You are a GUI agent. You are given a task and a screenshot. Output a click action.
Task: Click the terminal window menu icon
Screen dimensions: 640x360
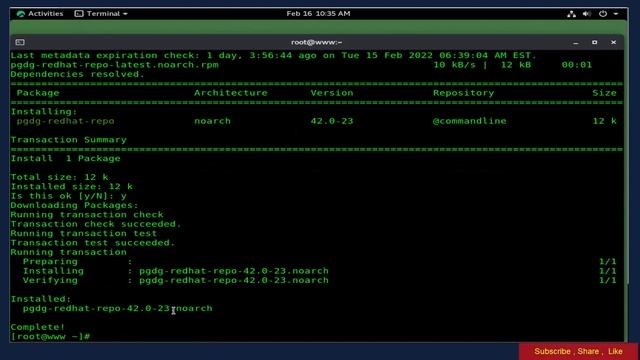tap(20, 42)
